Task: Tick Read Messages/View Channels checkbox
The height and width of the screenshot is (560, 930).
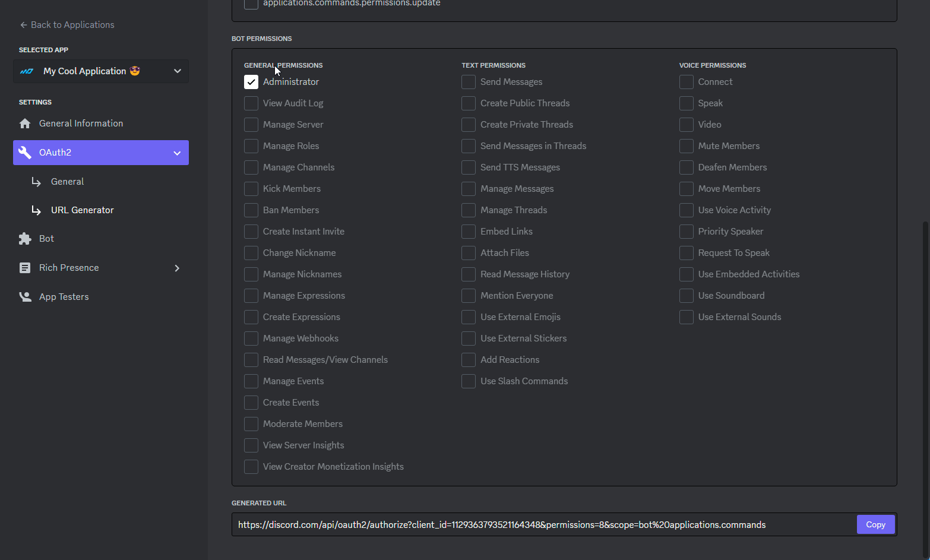Action: (251, 360)
